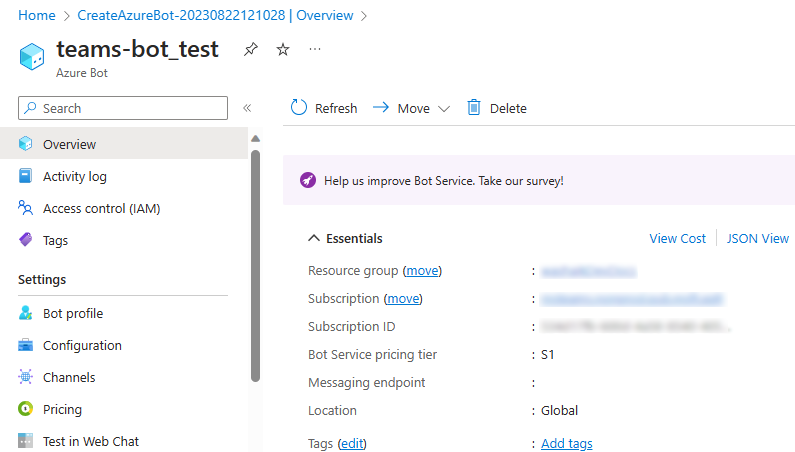Click the Delete trash icon
The image size is (795, 452).
pos(474,108)
